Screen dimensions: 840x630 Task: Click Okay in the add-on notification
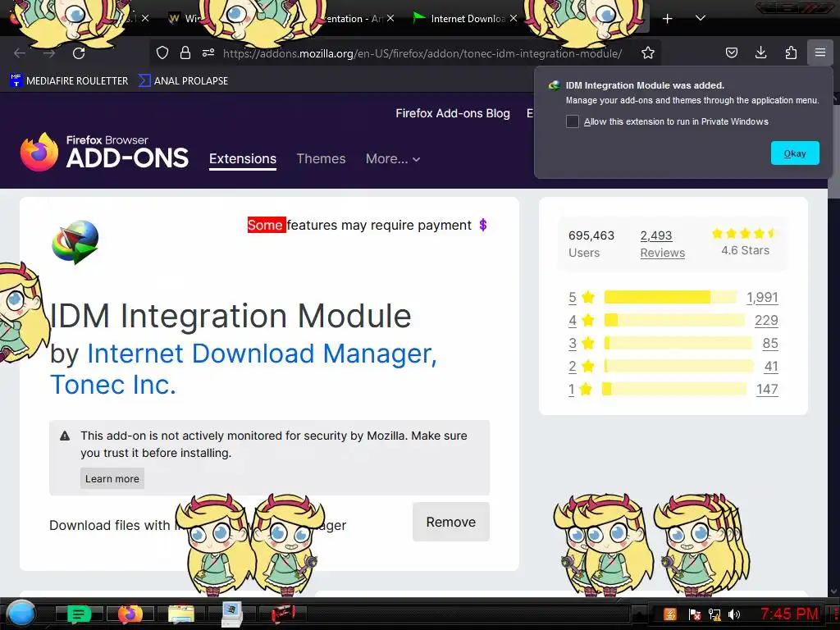point(795,153)
